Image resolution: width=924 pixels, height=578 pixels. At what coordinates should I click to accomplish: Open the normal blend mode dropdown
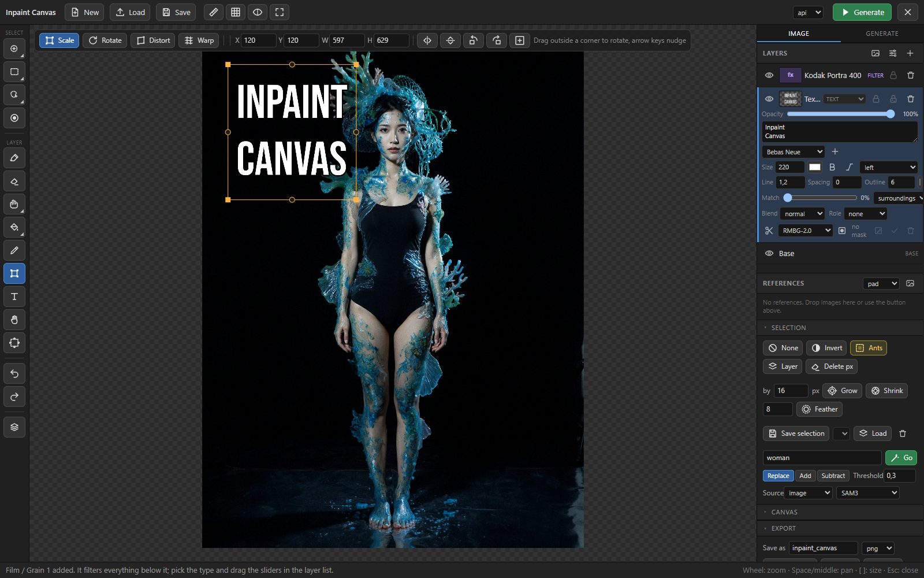(x=803, y=213)
